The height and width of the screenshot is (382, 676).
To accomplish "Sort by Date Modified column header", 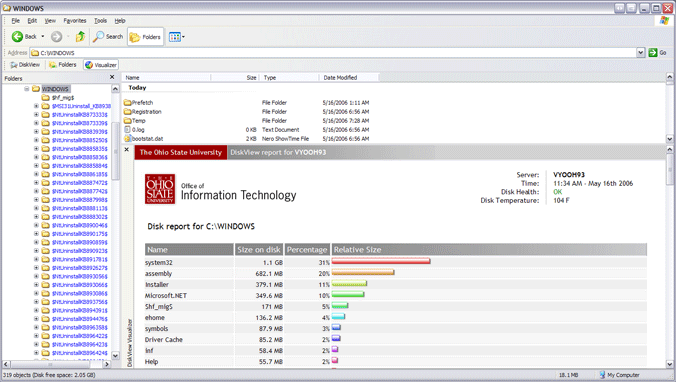I will [x=348, y=78].
